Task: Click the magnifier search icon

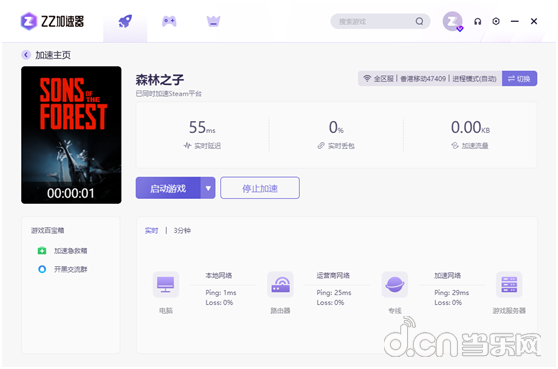Action: pyautogui.click(x=420, y=21)
